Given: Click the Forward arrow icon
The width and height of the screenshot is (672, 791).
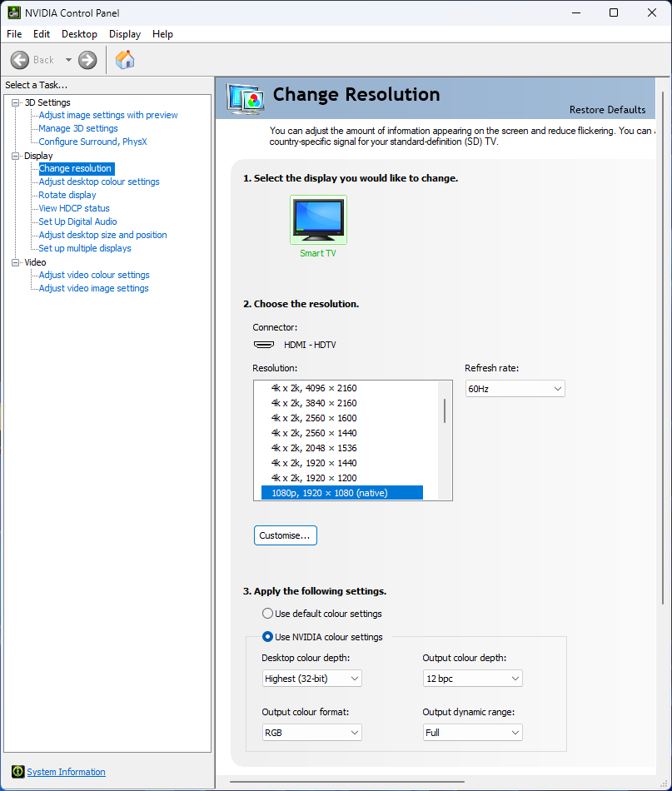Looking at the screenshot, I should pos(87,60).
